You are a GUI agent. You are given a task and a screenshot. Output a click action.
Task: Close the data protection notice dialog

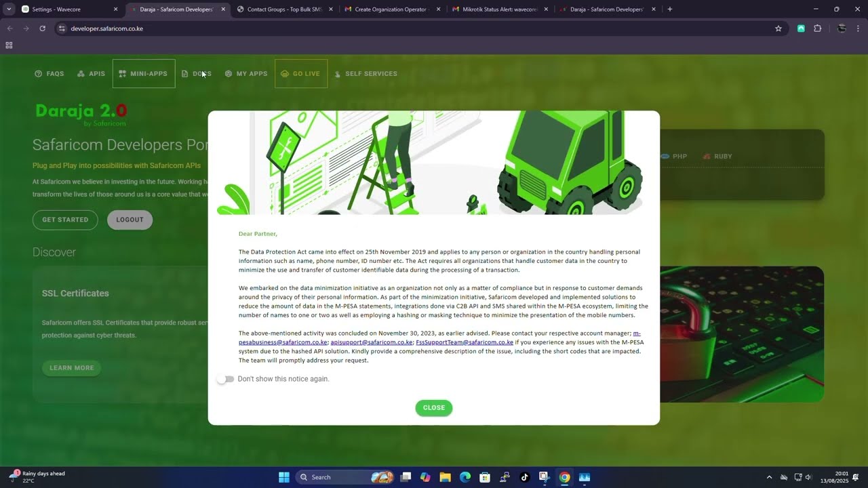click(434, 407)
